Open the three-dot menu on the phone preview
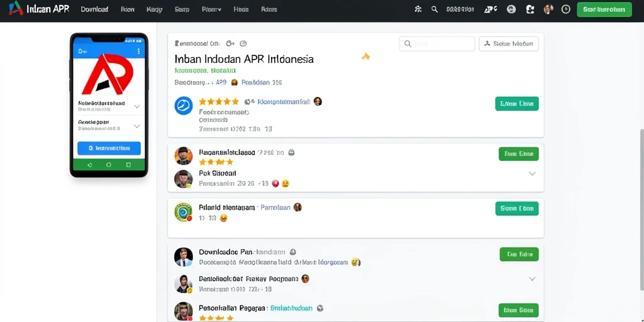 [x=139, y=52]
